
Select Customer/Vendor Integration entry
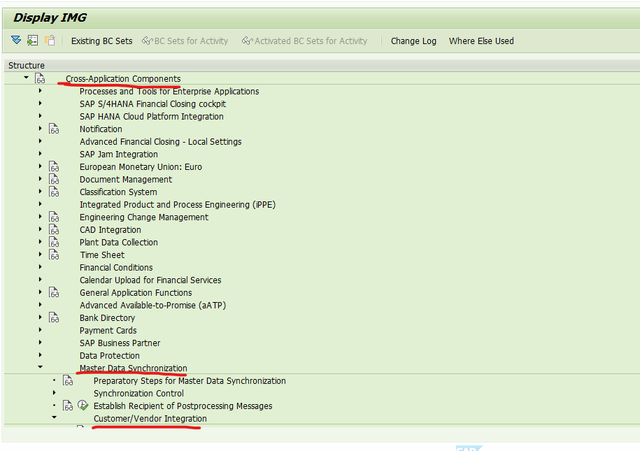click(x=150, y=419)
